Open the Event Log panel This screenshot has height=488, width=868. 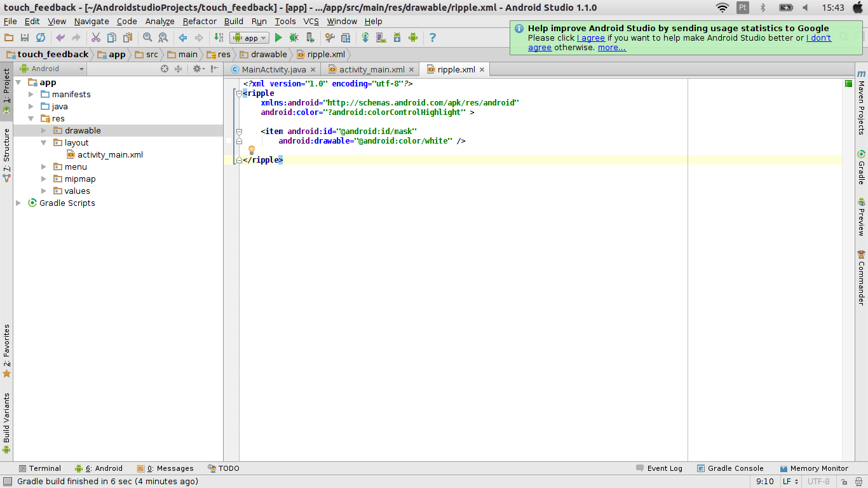pyautogui.click(x=659, y=468)
